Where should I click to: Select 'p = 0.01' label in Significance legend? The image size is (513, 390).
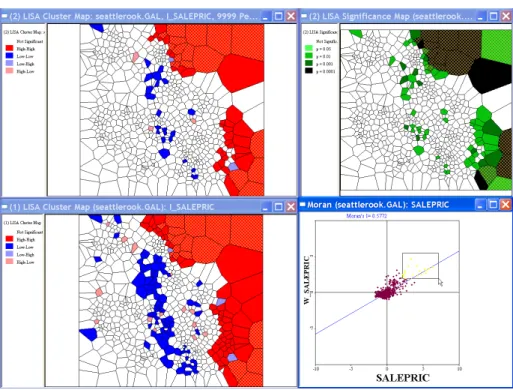pyautogui.click(x=323, y=56)
